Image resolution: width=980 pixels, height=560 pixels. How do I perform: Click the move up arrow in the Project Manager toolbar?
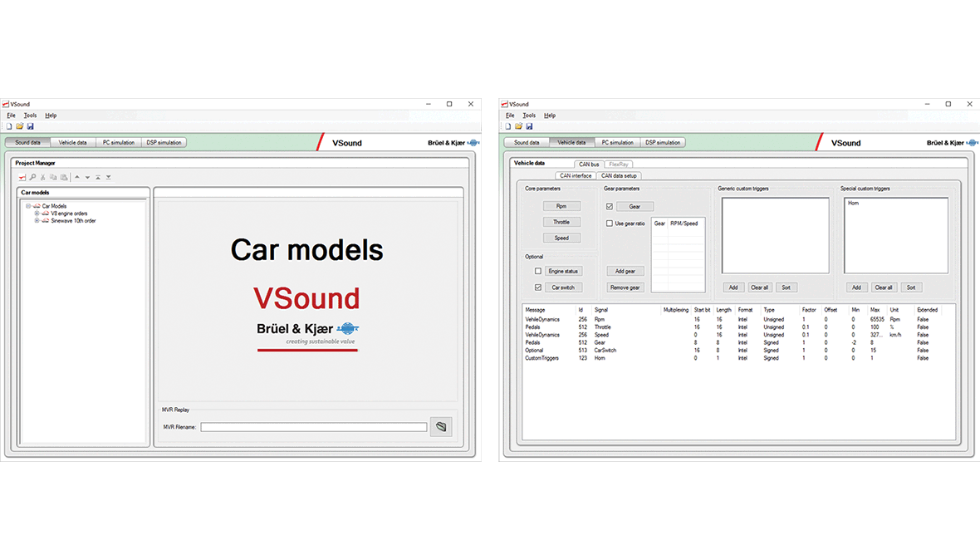coord(77,177)
